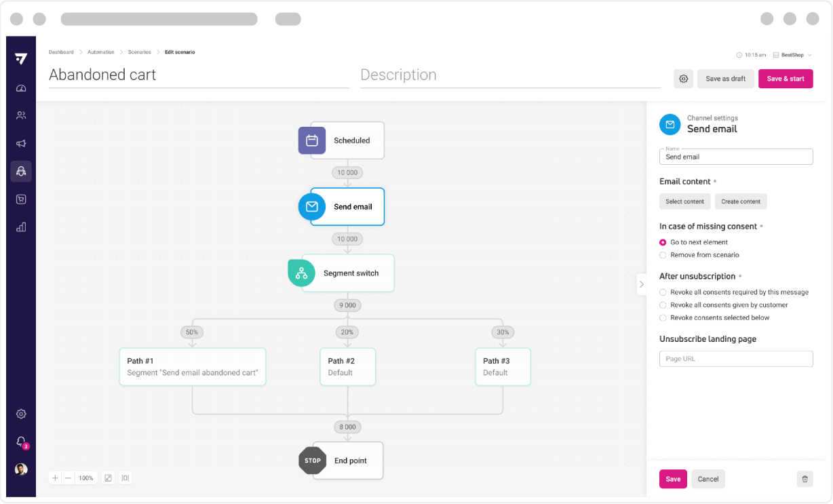
Task: Open the customers icon in sidebar
Action: click(x=21, y=115)
